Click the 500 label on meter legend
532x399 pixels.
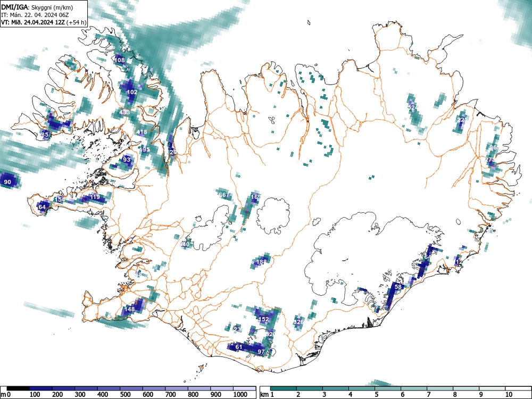126,395
